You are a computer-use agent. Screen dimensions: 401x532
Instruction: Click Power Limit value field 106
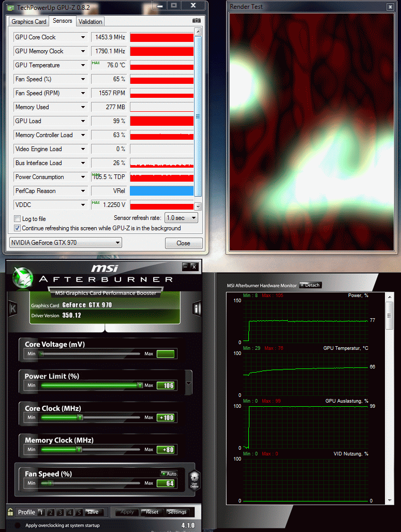pos(166,386)
